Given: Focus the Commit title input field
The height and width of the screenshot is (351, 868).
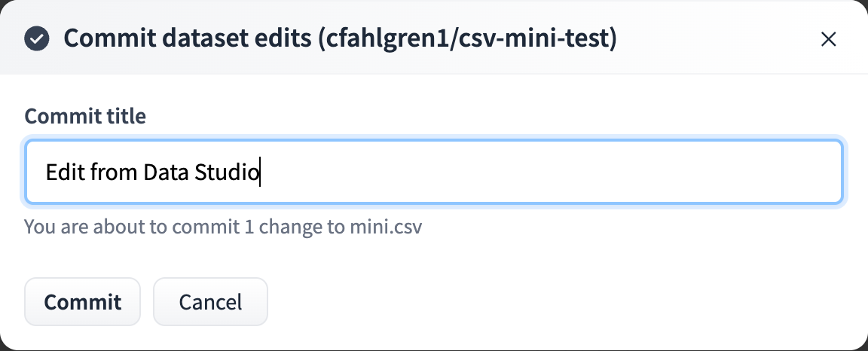Looking at the screenshot, I should click(x=433, y=172).
